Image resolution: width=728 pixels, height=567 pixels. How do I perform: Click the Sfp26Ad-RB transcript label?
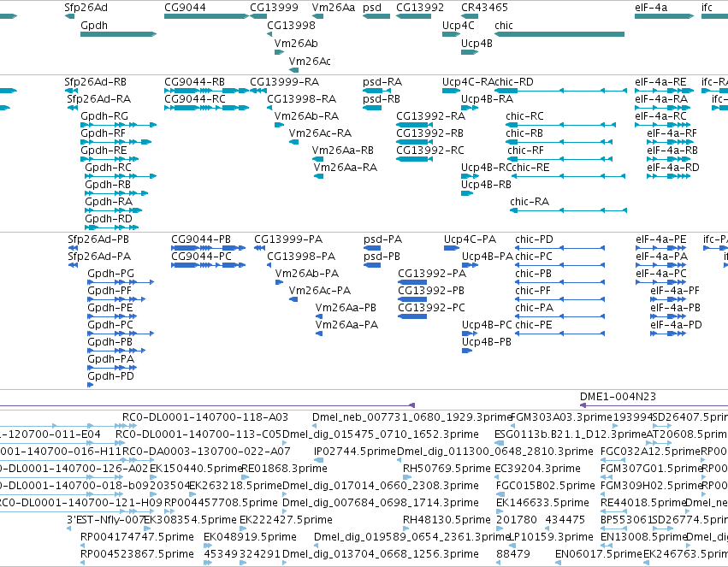[95, 82]
